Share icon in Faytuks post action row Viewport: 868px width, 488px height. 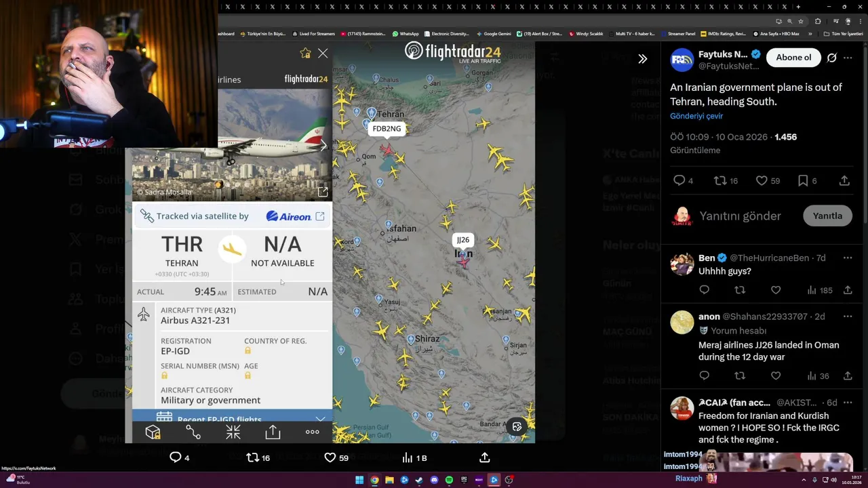point(844,180)
